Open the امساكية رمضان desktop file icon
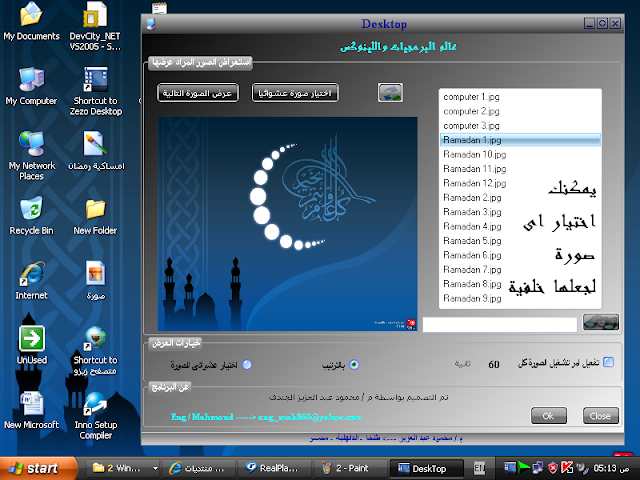This screenshot has height=480, width=640. (x=96, y=151)
